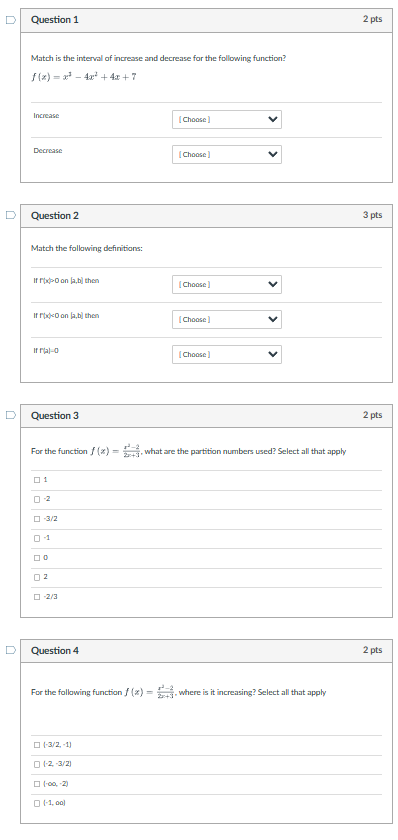Select interval (-2, -3/2) as increasing
398x840 pixels.
tap(37, 764)
